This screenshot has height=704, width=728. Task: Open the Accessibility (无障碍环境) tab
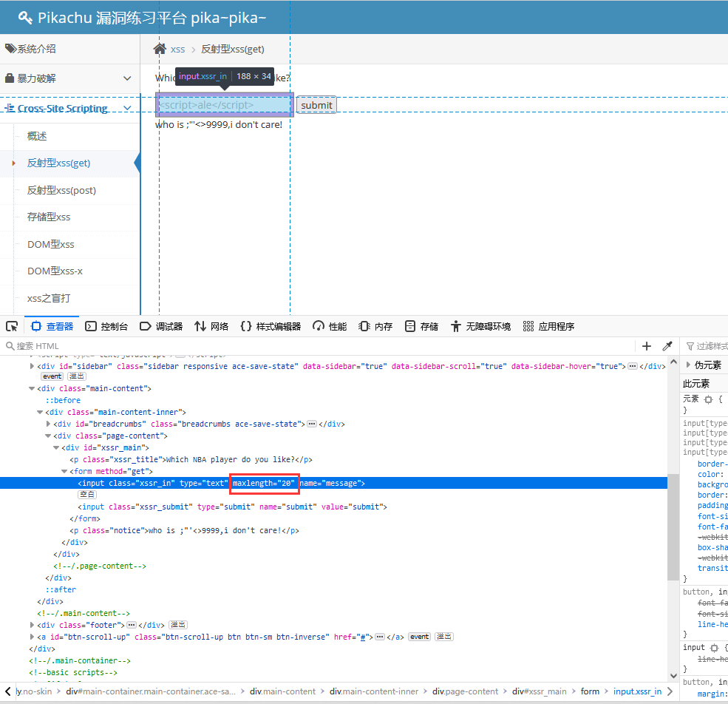click(x=480, y=327)
